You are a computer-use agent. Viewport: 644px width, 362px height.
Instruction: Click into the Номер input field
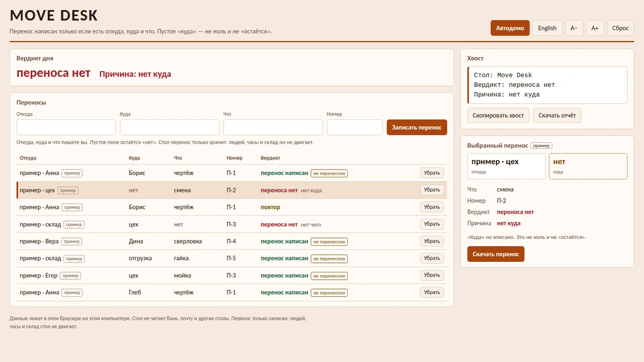355,127
